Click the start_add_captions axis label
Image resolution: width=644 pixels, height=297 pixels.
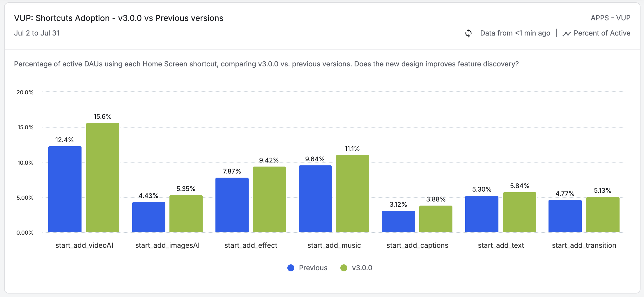click(417, 245)
